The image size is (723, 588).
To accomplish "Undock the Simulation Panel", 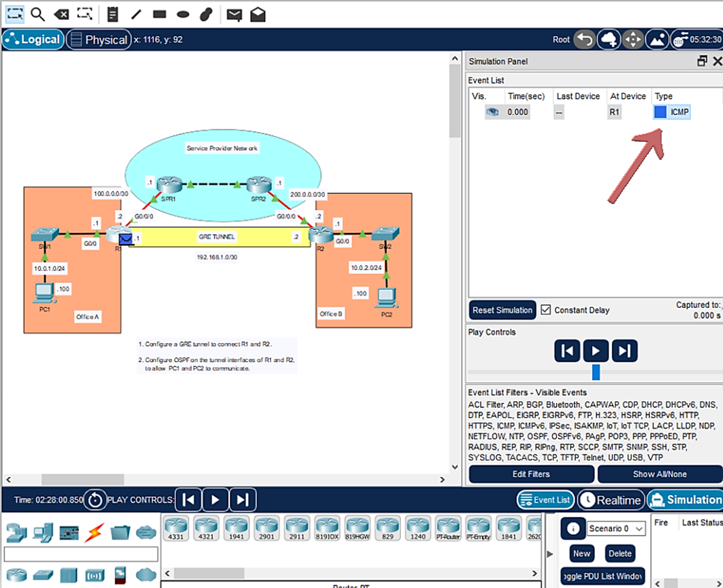I will (702, 62).
